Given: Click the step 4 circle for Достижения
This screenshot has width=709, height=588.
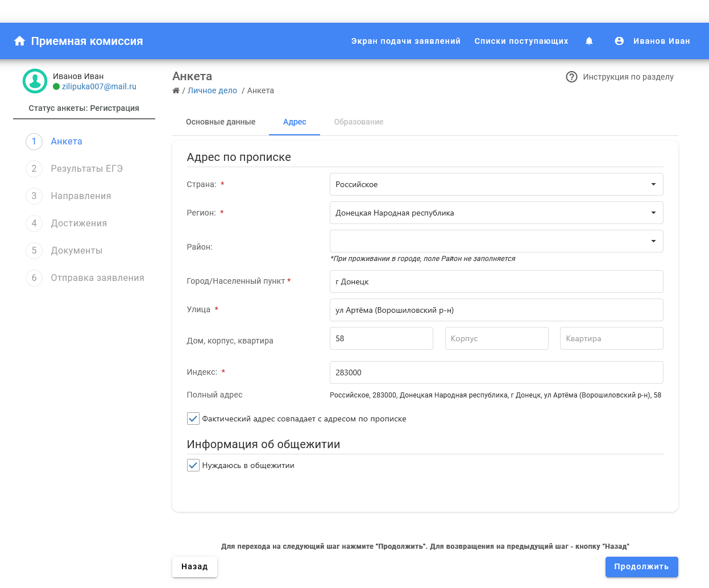Looking at the screenshot, I should point(34,223).
